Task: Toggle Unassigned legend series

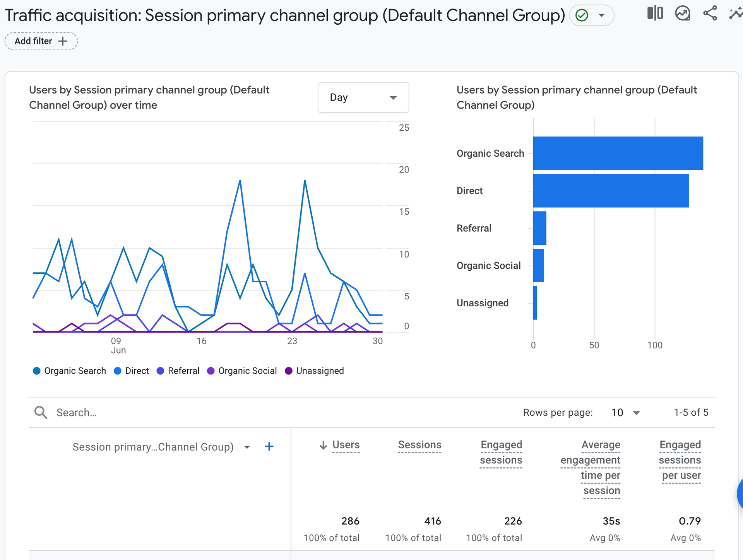Action: [x=314, y=371]
